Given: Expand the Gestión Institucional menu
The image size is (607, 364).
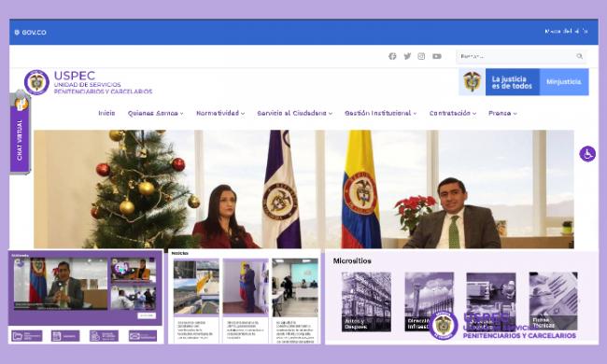Looking at the screenshot, I should coord(380,113).
